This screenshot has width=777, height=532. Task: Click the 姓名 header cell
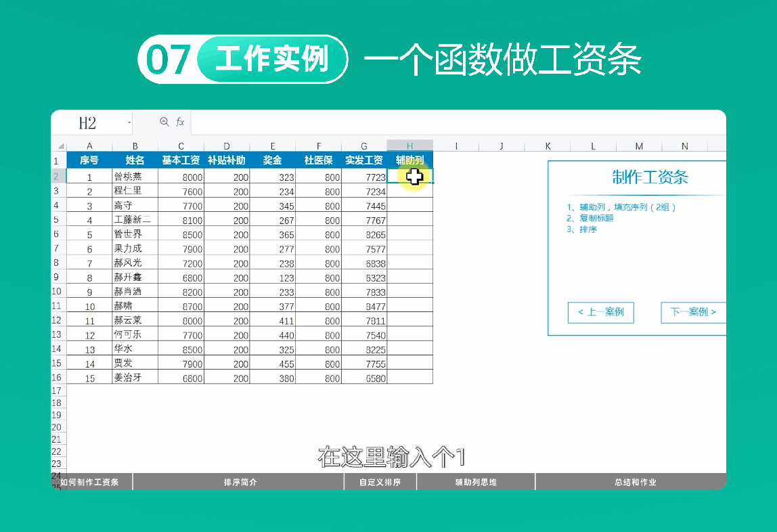(x=135, y=160)
